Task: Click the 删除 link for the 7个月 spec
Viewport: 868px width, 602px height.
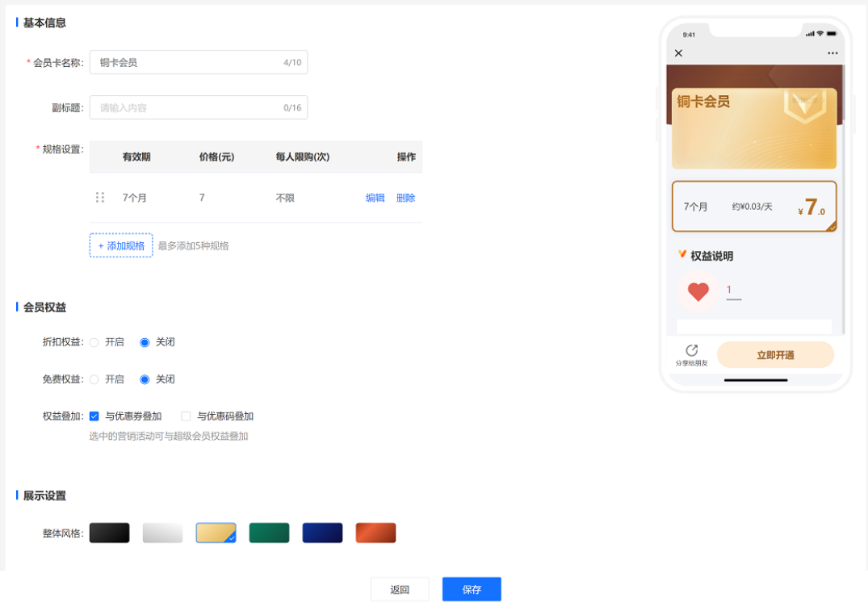Action: pos(405,197)
